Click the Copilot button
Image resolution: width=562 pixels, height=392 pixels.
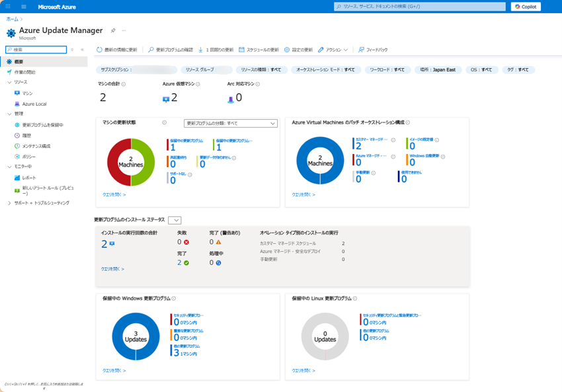click(x=526, y=7)
